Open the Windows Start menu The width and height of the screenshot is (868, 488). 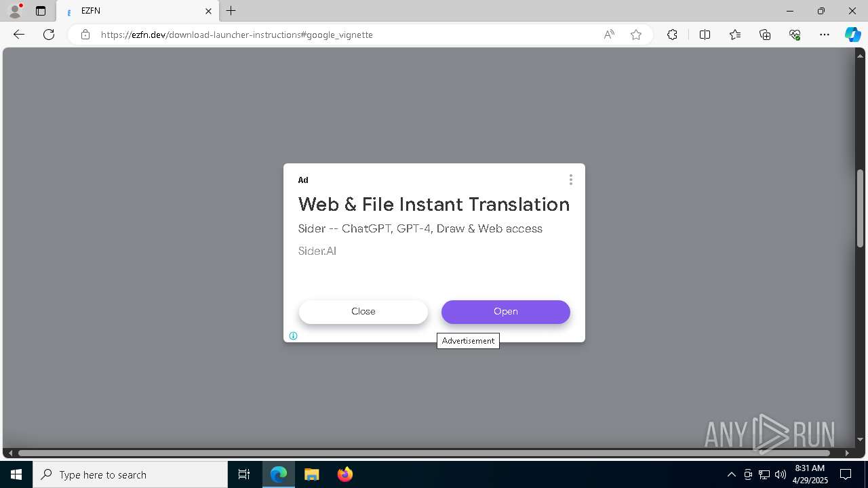coord(16,474)
